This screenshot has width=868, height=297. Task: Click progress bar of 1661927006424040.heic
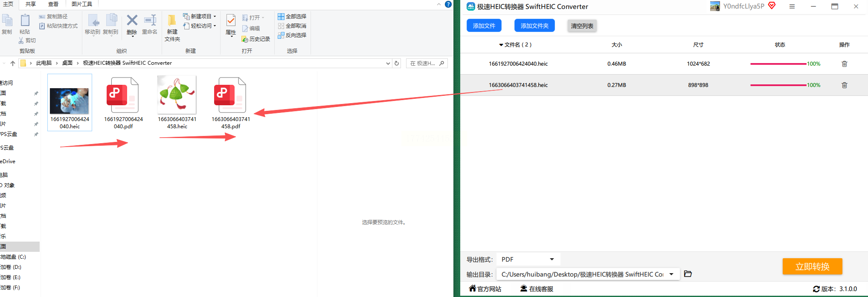click(x=778, y=64)
